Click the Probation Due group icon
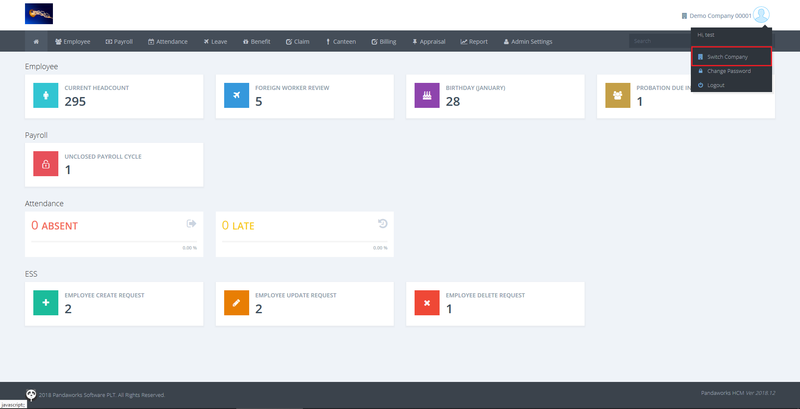 [618, 95]
